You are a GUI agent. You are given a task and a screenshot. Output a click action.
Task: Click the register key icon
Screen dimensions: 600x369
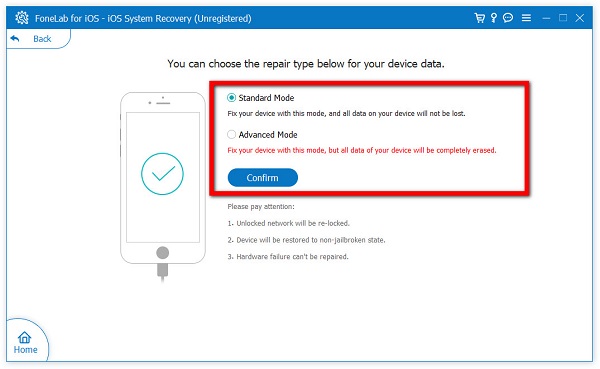[494, 18]
